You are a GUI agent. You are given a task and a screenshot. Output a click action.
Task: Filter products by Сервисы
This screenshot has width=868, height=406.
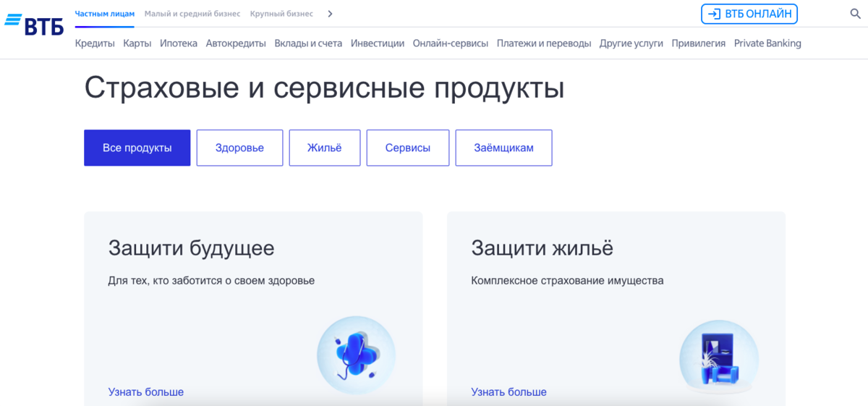tap(408, 148)
